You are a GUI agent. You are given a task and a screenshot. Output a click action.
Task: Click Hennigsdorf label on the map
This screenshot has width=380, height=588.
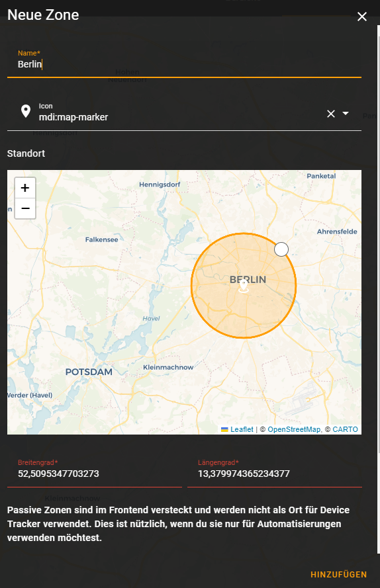(x=160, y=185)
